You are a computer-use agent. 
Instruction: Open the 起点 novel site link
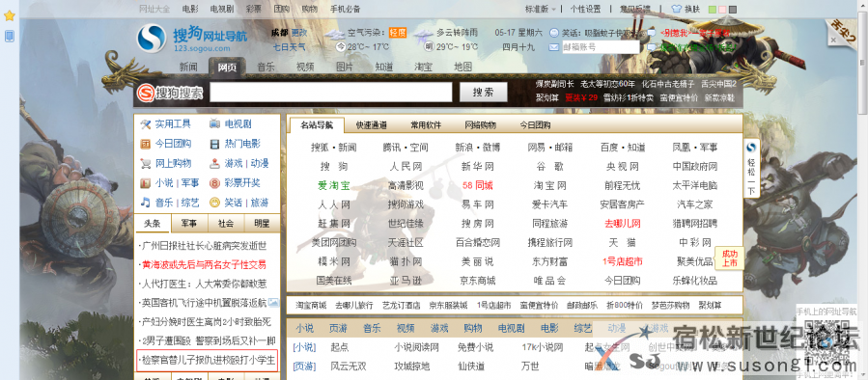(x=339, y=347)
